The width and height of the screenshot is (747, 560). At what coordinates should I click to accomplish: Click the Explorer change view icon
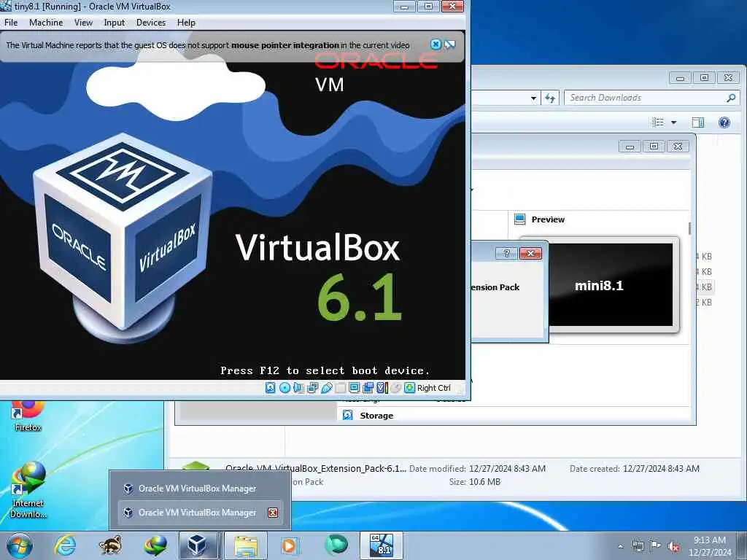[x=658, y=122]
